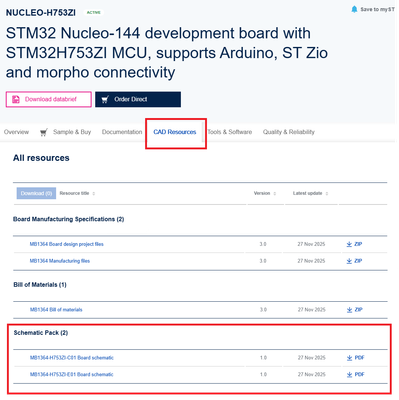Click the Order Direct button

138,99
